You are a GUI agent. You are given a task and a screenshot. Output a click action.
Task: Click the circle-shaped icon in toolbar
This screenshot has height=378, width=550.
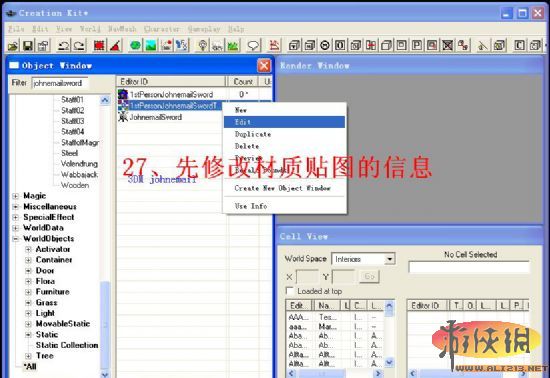click(325, 45)
